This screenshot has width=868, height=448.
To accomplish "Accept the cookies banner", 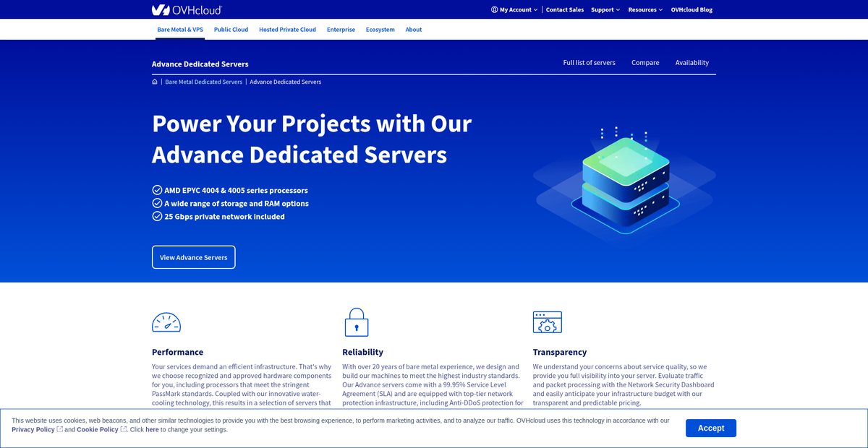I will 711,428.
